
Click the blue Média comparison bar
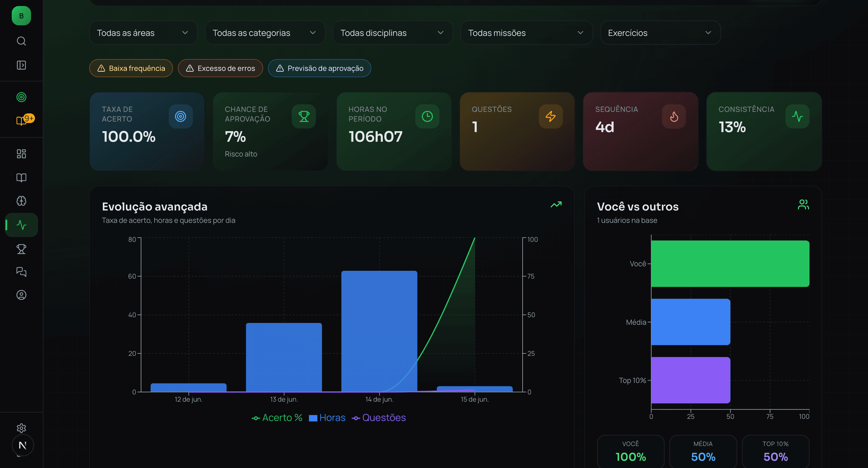(x=691, y=322)
